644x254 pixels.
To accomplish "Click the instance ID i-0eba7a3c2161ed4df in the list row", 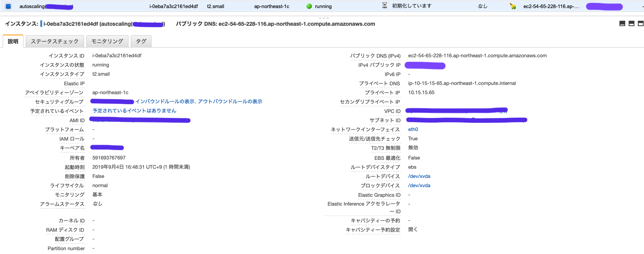I will click(x=174, y=6).
